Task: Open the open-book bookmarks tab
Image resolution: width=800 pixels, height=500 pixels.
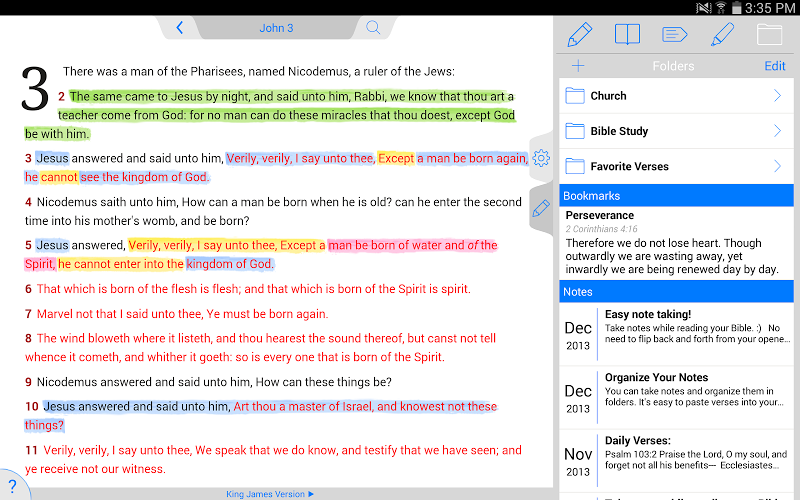Action: [627, 35]
